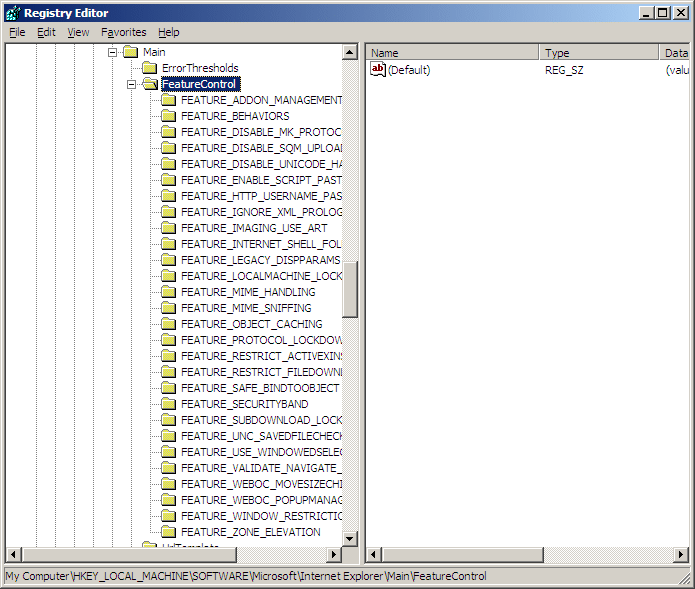Close the Registry Editor window

point(681,13)
